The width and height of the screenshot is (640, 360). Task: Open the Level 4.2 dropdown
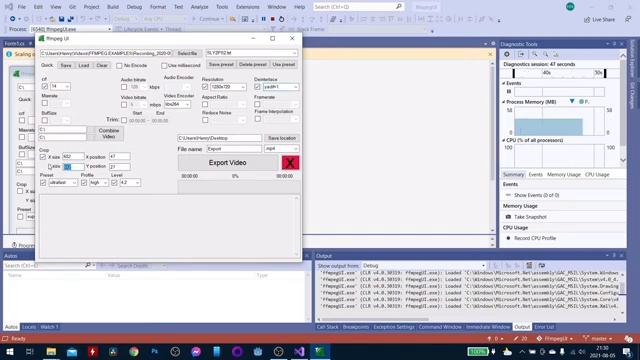(x=137, y=183)
